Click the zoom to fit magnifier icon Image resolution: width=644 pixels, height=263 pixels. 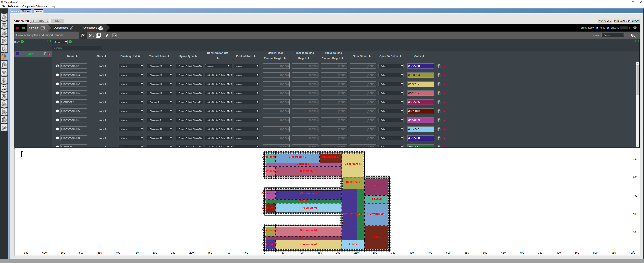[633, 35]
